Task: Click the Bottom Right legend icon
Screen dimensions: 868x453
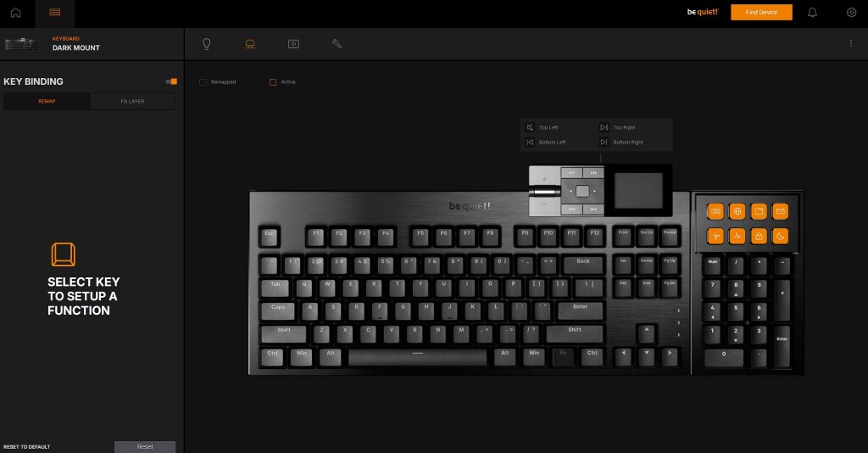Action: click(604, 143)
